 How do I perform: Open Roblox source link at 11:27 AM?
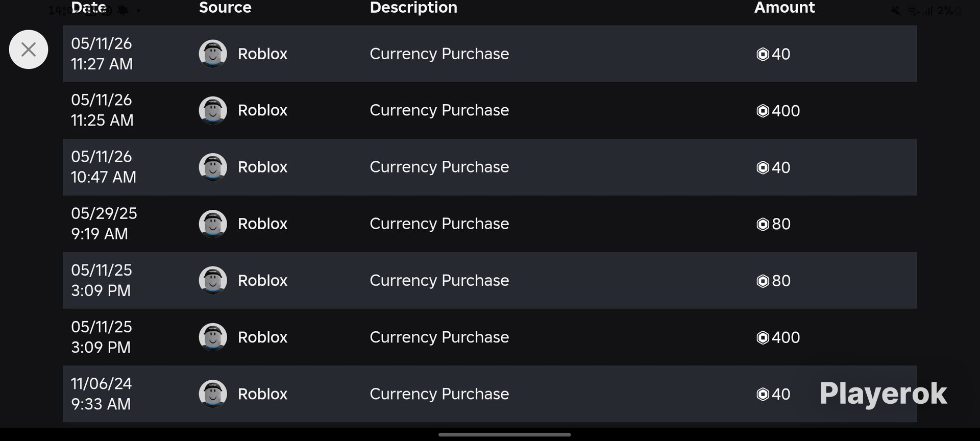(x=262, y=54)
